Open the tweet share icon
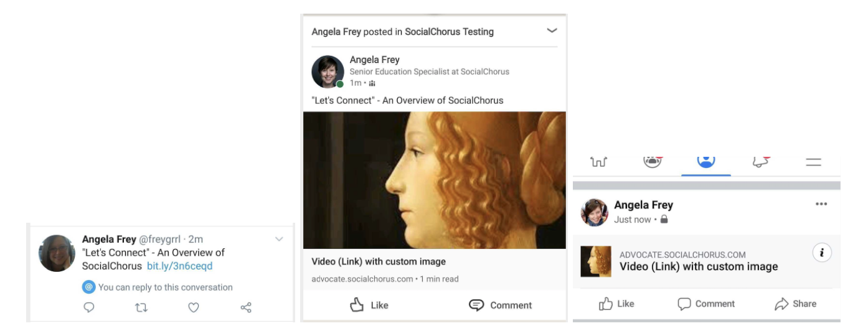Viewport: 868px width, 336px height. pos(246,307)
